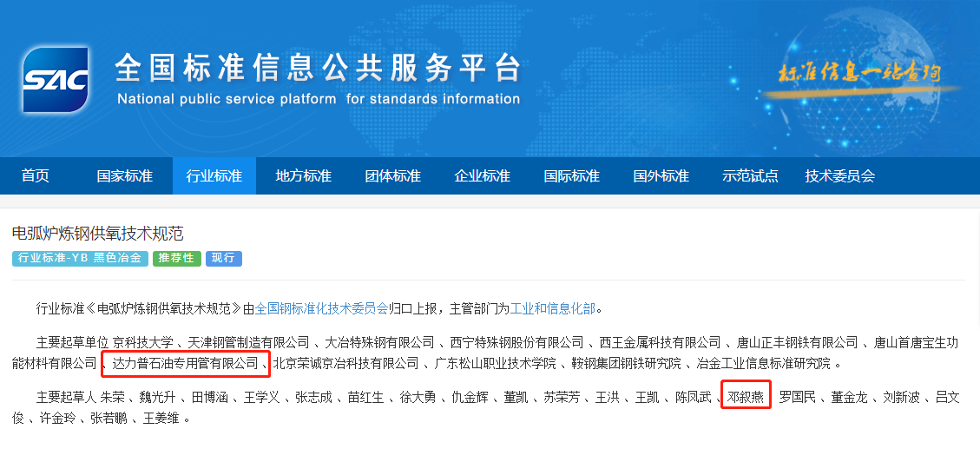
Task: Go to the 技术委员会 page
Action: (839, 176)
